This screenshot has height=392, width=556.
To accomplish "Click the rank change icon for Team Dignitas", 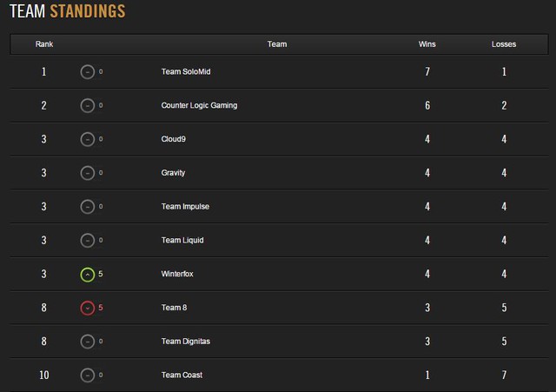I will coord(87,342).
